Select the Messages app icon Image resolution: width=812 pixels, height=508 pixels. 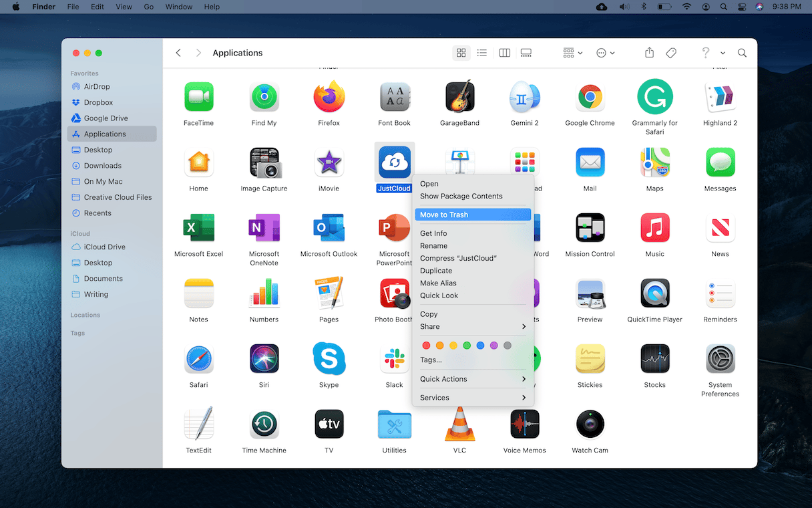coord(720,163)
